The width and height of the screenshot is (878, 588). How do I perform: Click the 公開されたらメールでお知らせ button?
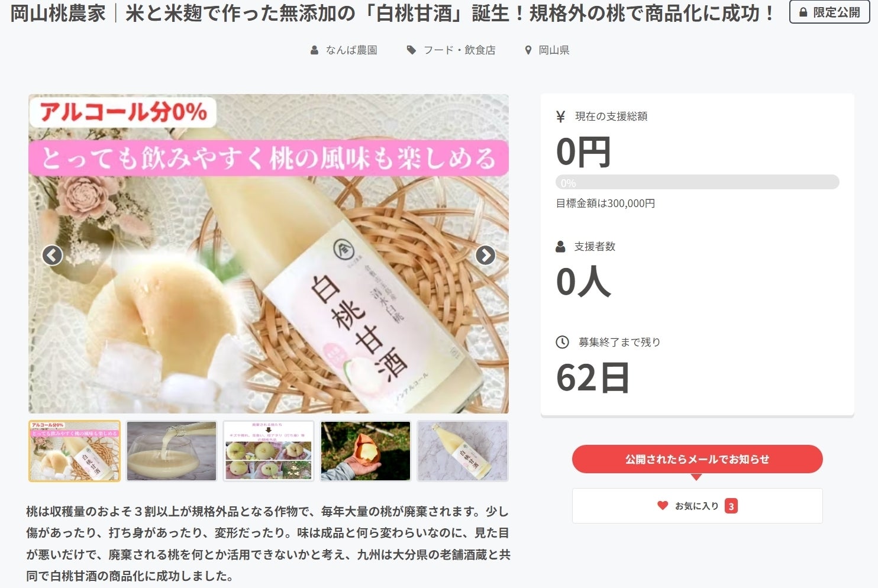pyautogui.click(x=697, y=459)
